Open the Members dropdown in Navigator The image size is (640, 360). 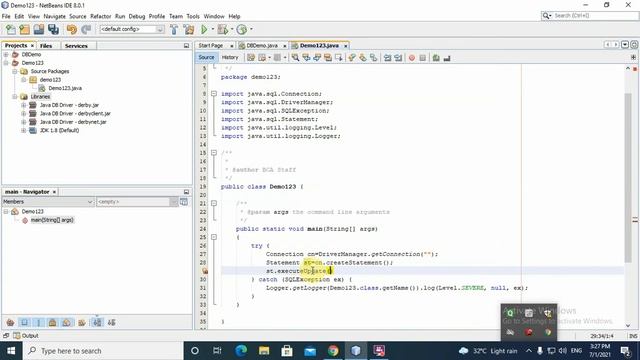point(48,202)
